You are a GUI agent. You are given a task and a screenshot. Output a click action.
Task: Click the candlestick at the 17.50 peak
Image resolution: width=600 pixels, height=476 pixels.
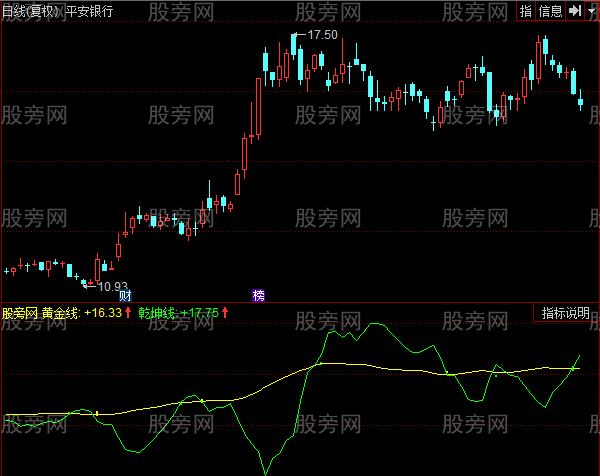click(x=293, y=46)
